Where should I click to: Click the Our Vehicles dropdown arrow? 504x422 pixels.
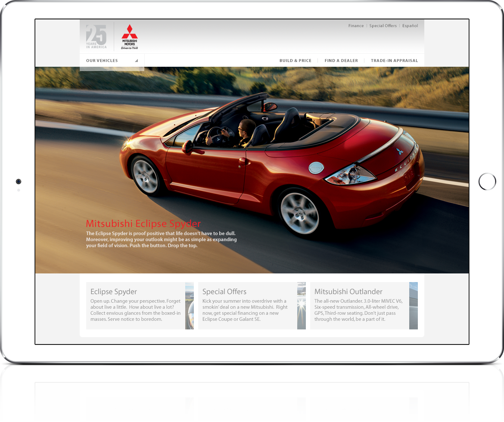click(136, 60)
